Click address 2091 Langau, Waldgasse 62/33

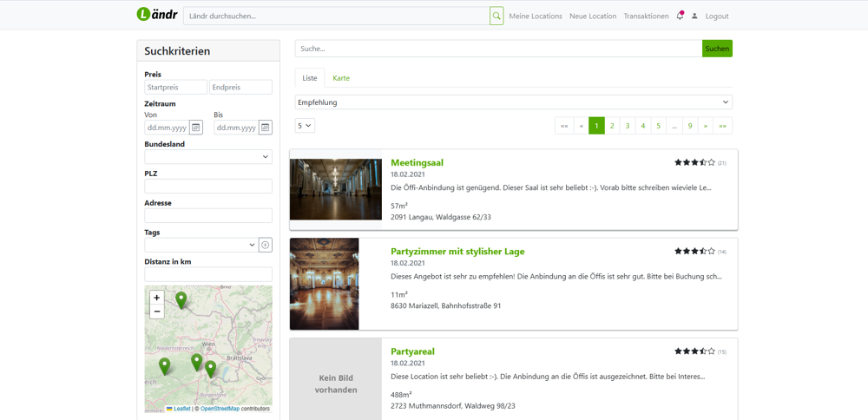441,217
